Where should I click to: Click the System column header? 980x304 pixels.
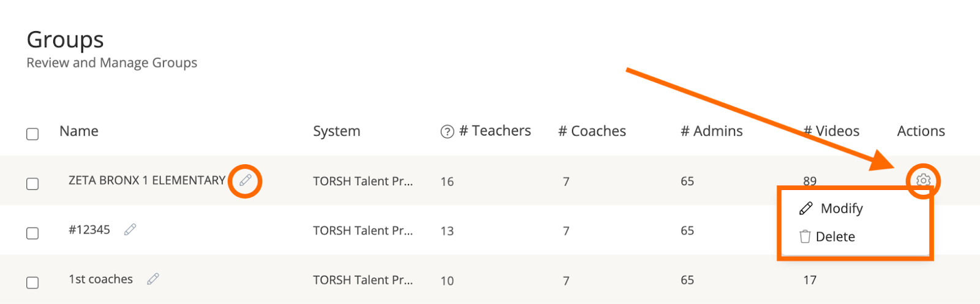(336, 131)
